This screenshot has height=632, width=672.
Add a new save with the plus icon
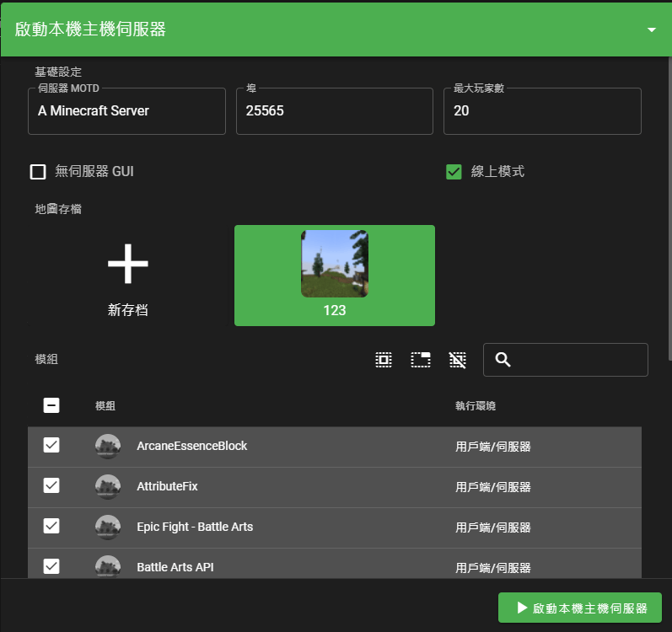(127, 264)
